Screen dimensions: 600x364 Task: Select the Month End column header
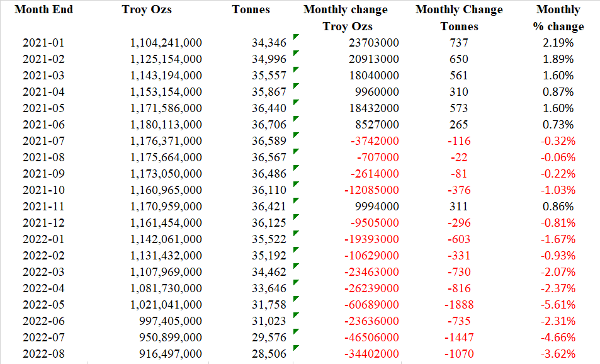coord(43,9)
